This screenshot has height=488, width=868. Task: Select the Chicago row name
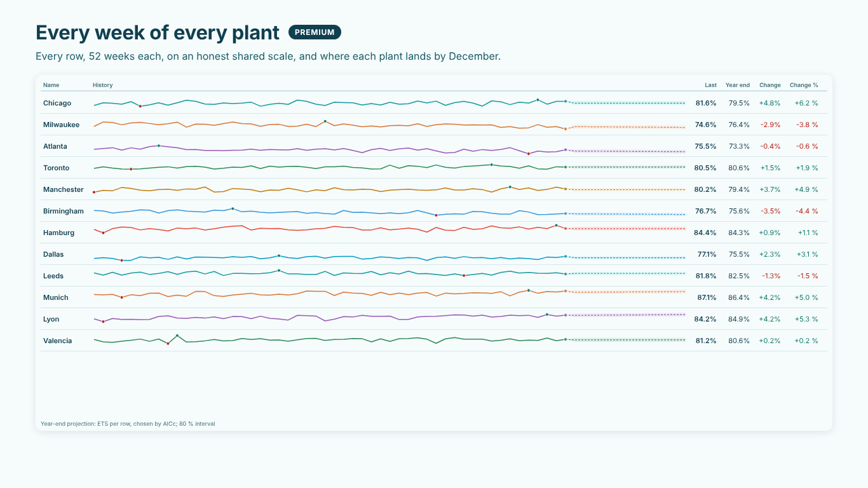pyautogui.click(x=57, y=103)
